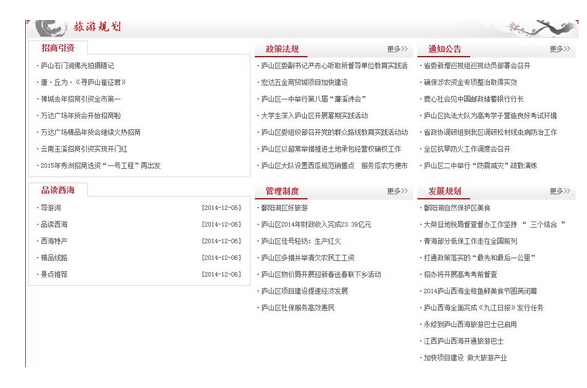
Task: Open notice 庐山区二中举行“防震减灾”疏散演练
Action: point(481,166)
